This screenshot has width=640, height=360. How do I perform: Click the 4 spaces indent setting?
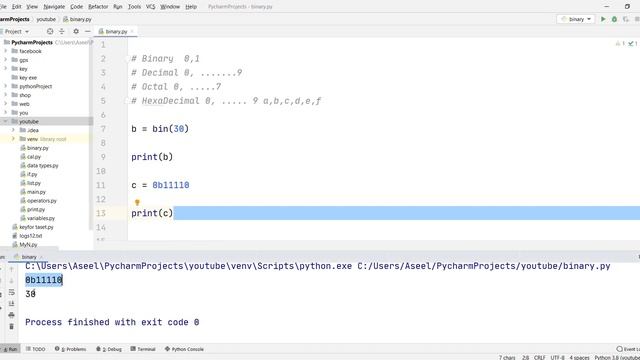tap(579, 358)
